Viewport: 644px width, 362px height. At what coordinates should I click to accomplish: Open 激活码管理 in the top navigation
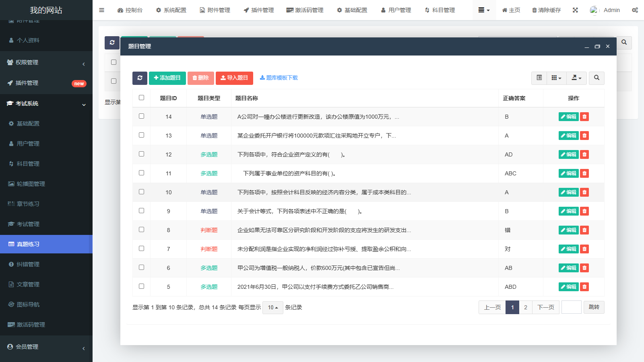tap(305, 10)
